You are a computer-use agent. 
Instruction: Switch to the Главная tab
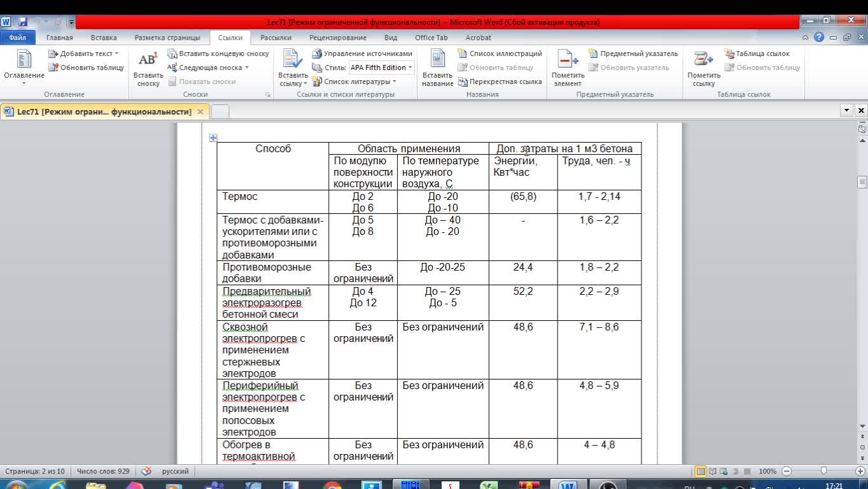(59, 38)
